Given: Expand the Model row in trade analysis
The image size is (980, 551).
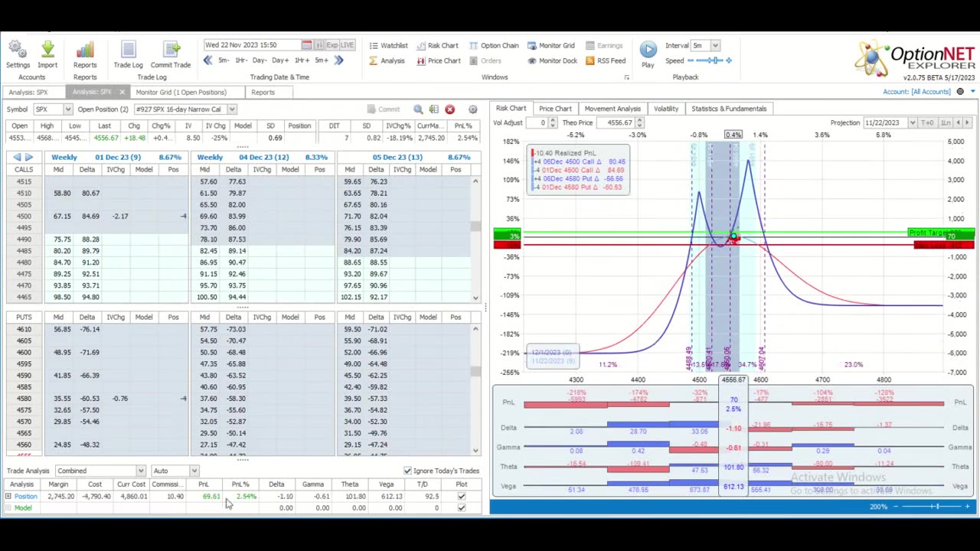Looking at the screenshot, I should tap(8, 508).
